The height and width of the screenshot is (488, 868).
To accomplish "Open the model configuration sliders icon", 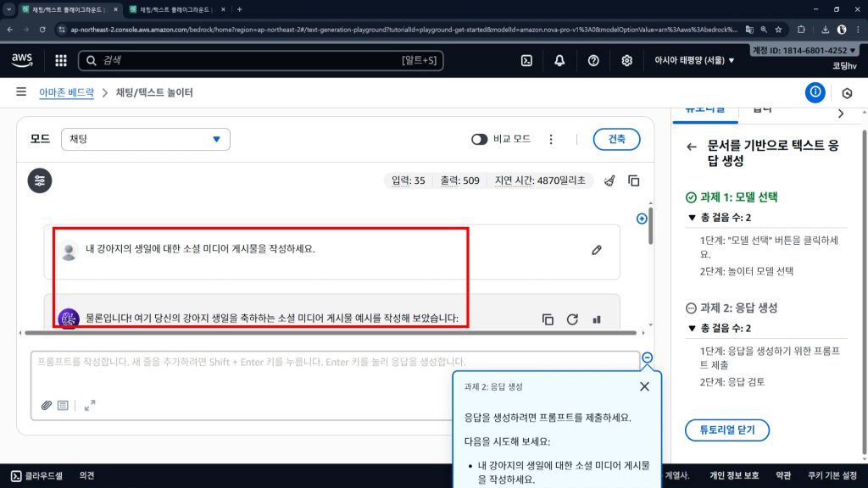I will click(x=40, y=180).
